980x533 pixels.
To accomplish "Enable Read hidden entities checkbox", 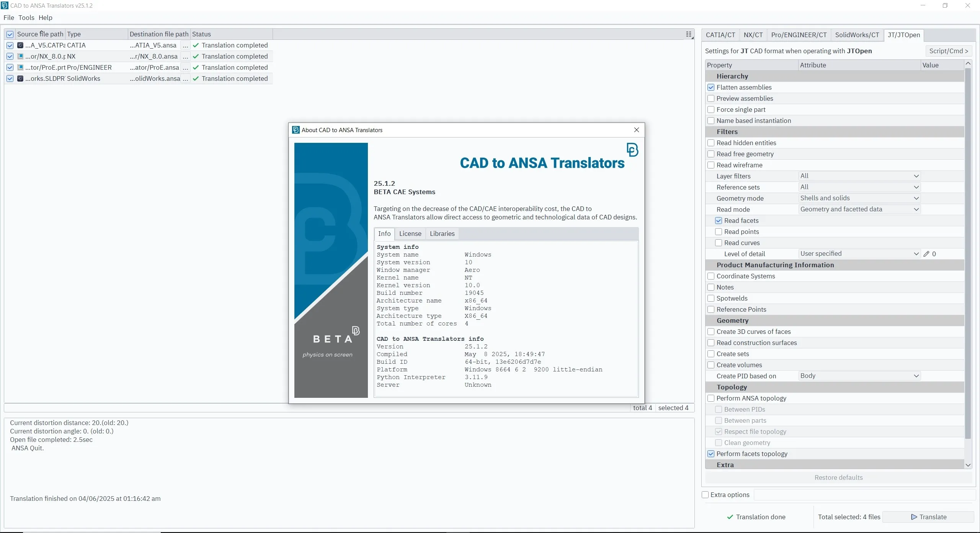I will click(711, 143).
